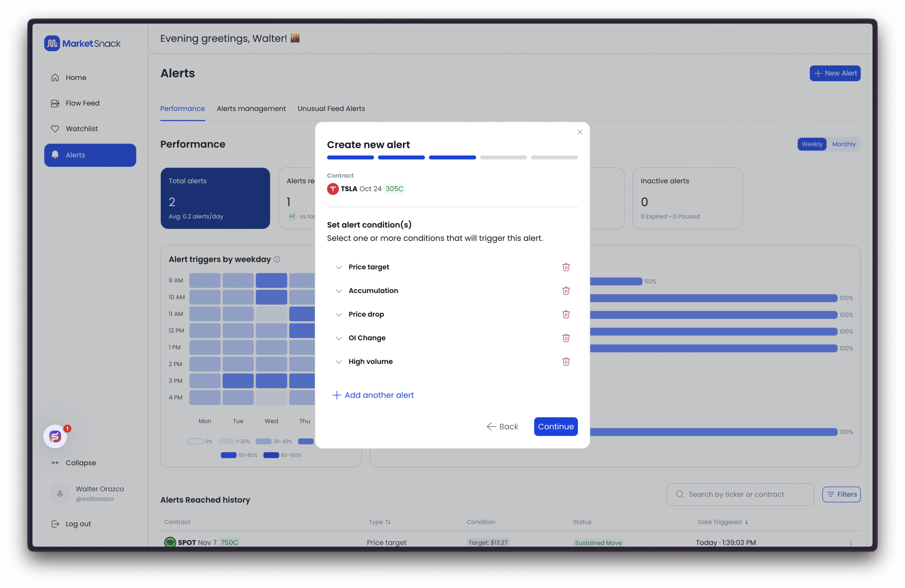
Task: Click the info icon beside weekday triggers
Action: pyautogui.click(x=277, y=260)
